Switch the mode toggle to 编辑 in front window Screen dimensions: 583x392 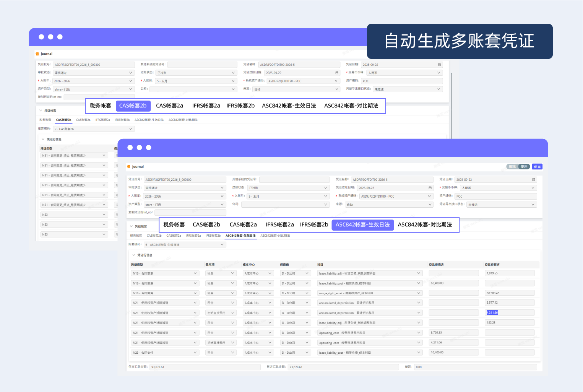click(512, 166)
